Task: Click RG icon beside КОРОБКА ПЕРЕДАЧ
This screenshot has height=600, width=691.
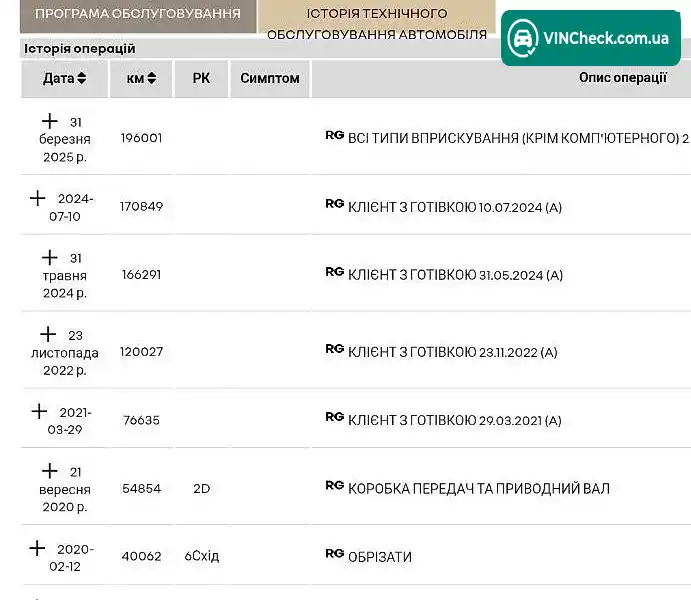Action: (x=334, y=485)
